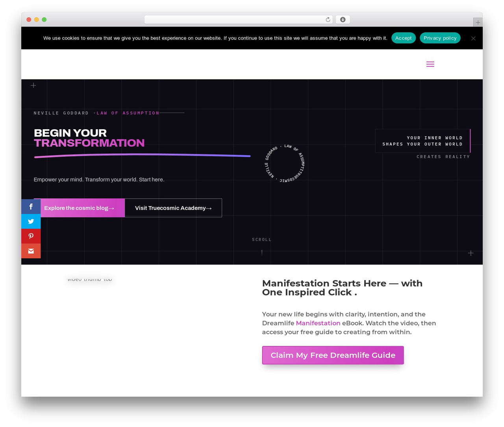504x427 pixels.
Task: Click Explore the cosmic blog button
Action: pos(79,208)
